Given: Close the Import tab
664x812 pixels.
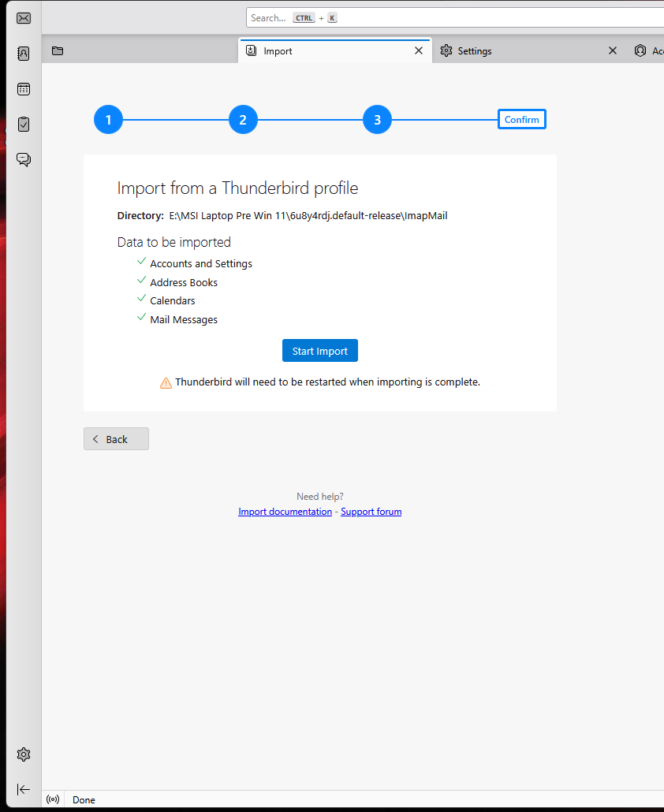Looking at the screenshot, I should (419, 50).
